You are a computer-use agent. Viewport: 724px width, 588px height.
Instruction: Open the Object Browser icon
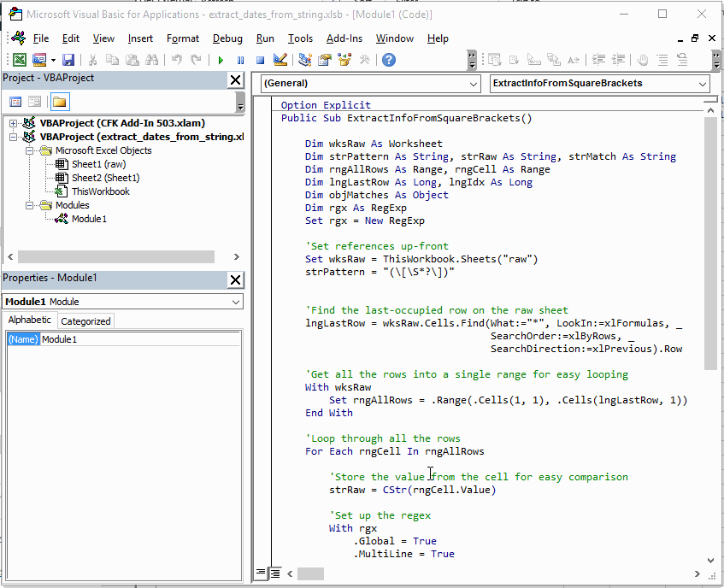[344, 60]
